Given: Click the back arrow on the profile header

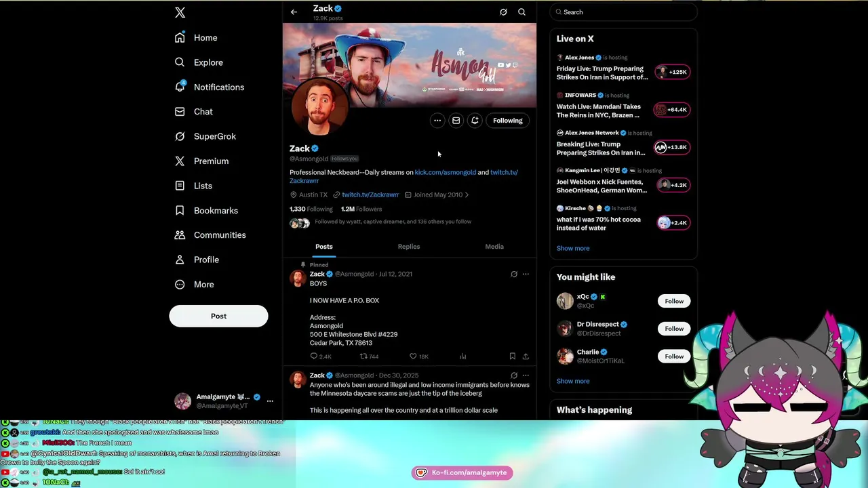Looking at the screenshot, I should tap(294, 12).
